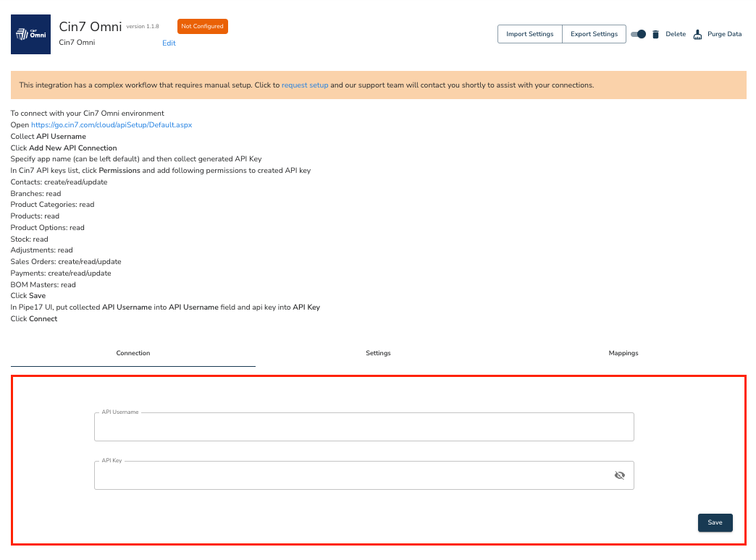
Task: Click 'Click Add New API Connection' line
Action: pos(64,148)
